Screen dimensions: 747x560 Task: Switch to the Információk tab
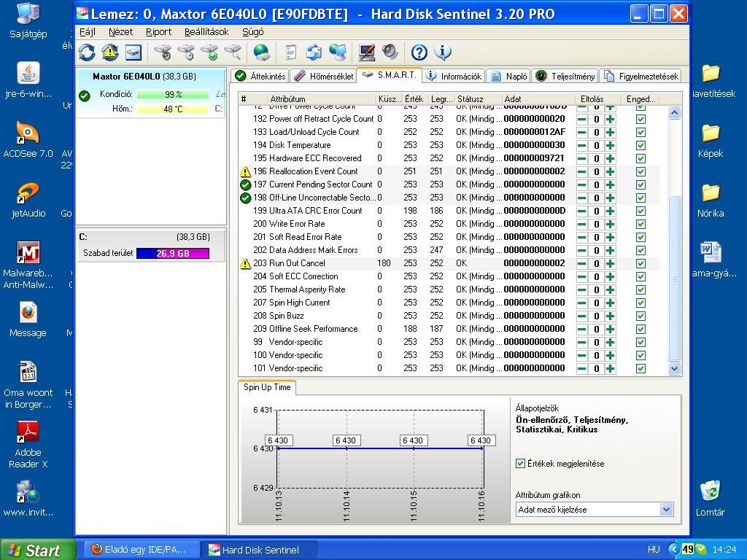pyautogui.click(x=454, y=76)
